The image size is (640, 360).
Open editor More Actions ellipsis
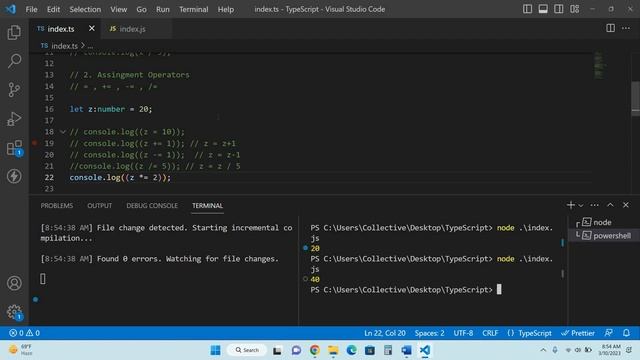626,28
